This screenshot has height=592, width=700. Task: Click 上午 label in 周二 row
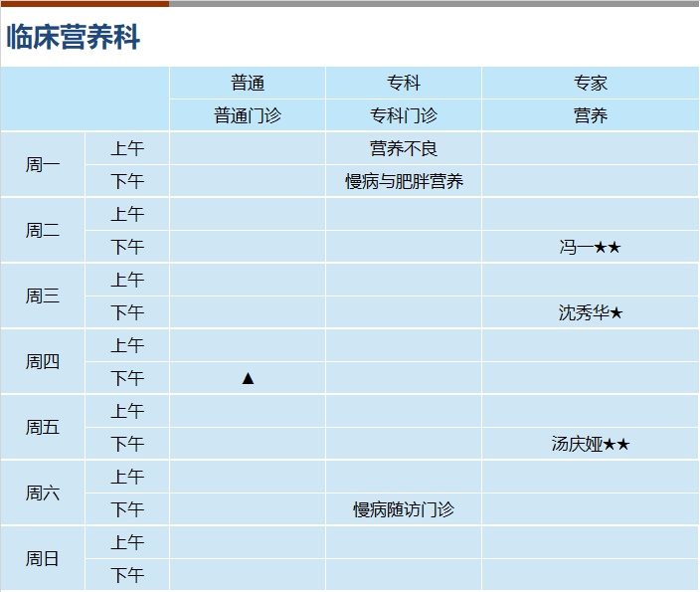coord(127,215)
